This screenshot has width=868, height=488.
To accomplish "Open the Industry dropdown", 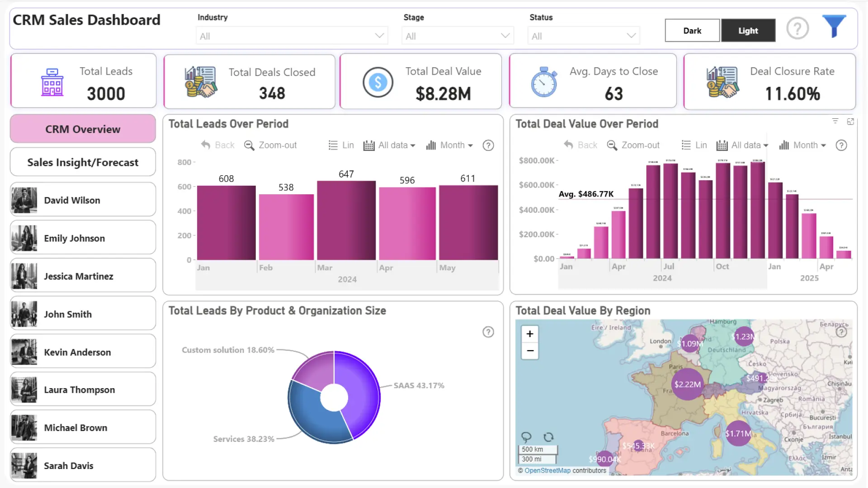I will 292,36.
